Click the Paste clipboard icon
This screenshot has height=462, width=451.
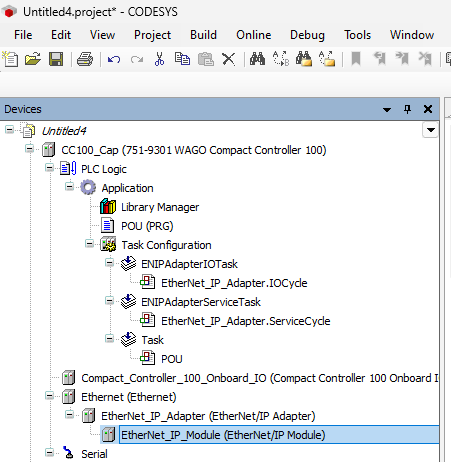[x=206, y=59]
